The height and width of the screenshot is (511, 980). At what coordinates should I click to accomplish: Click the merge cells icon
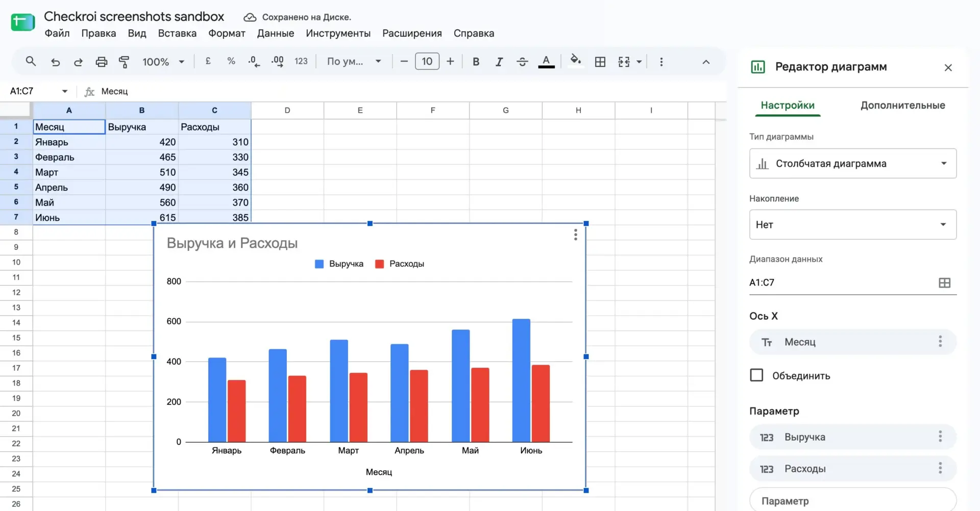624,62
